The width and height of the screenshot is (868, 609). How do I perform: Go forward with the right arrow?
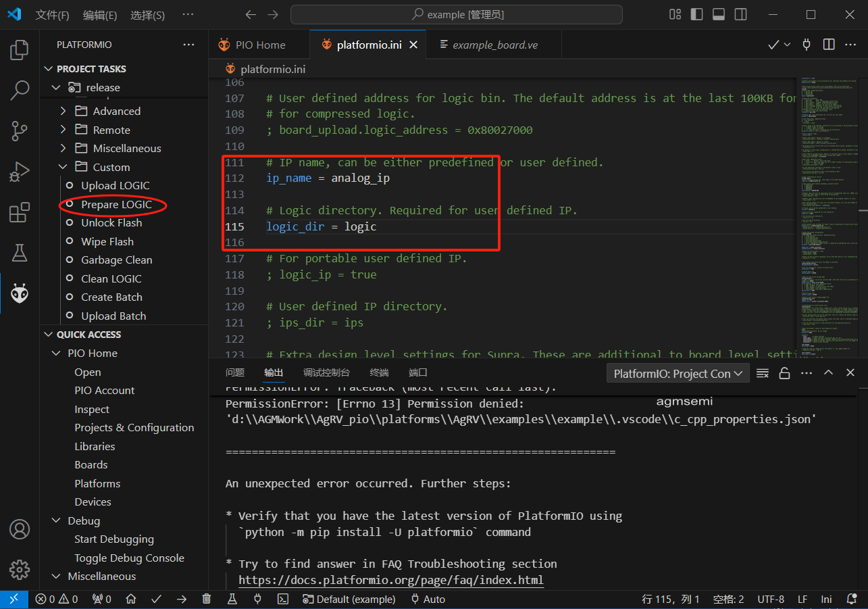(x=272, y=14)
